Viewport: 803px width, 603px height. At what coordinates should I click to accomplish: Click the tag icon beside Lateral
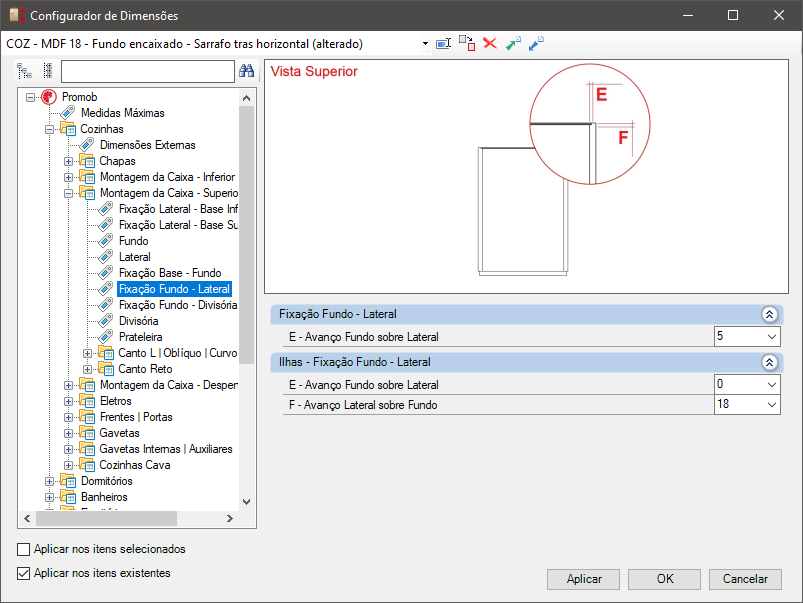click(105, 257)
